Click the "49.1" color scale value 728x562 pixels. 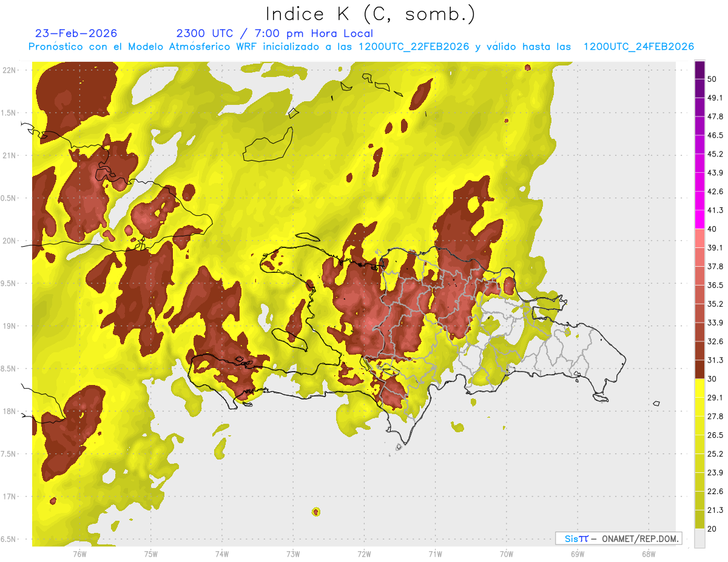[x=715, y=98]
